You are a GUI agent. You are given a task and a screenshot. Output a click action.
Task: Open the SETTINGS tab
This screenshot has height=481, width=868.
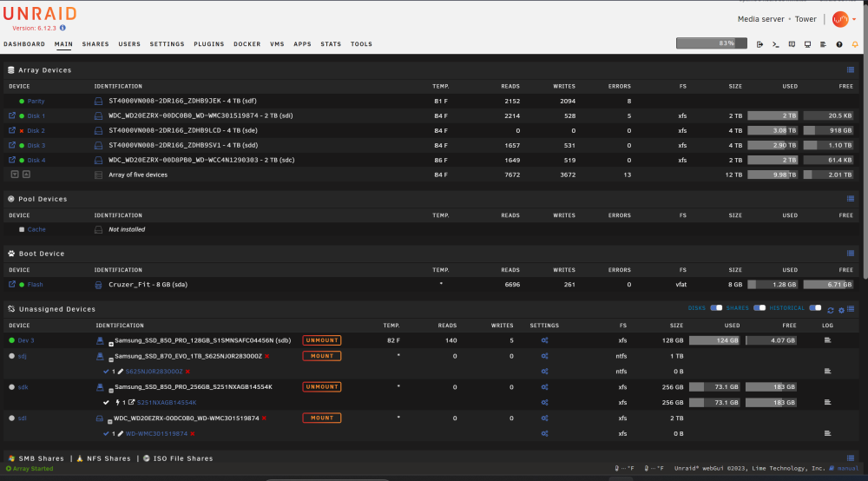click(x=168, y=44)
